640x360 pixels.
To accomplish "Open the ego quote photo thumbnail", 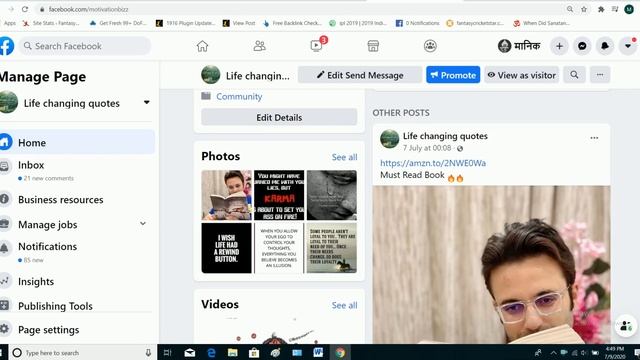I will point(279,248).
